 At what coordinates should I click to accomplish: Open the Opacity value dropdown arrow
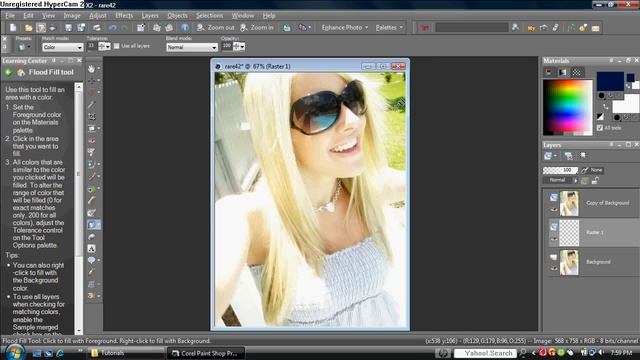(242, 47)
